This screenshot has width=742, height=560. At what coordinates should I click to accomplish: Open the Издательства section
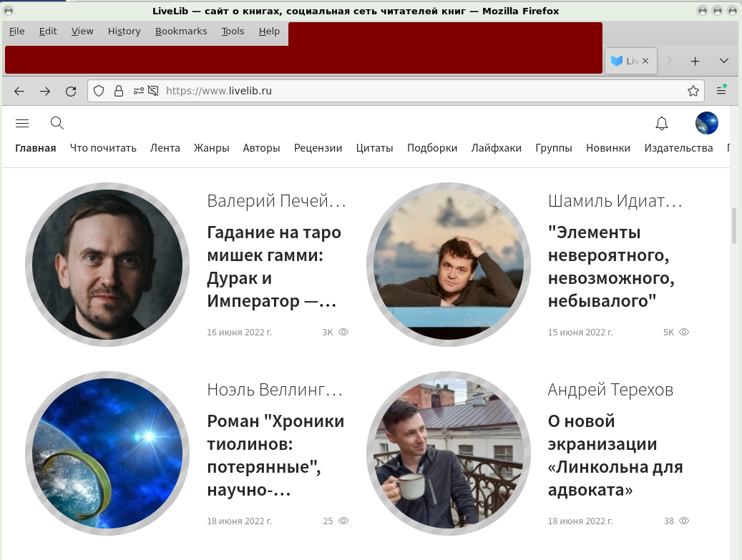[678, 148]
